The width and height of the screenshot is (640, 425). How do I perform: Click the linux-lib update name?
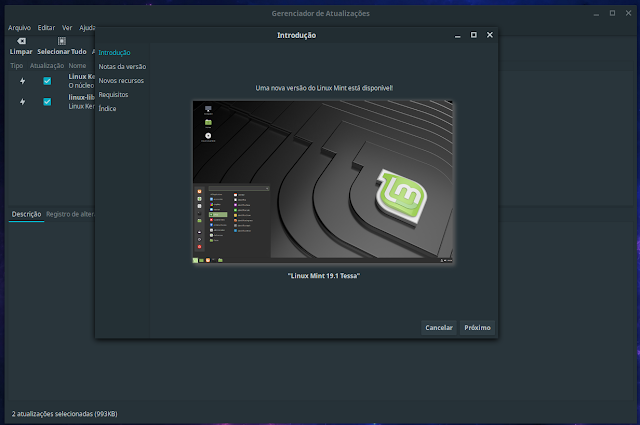tap(82, 98)
